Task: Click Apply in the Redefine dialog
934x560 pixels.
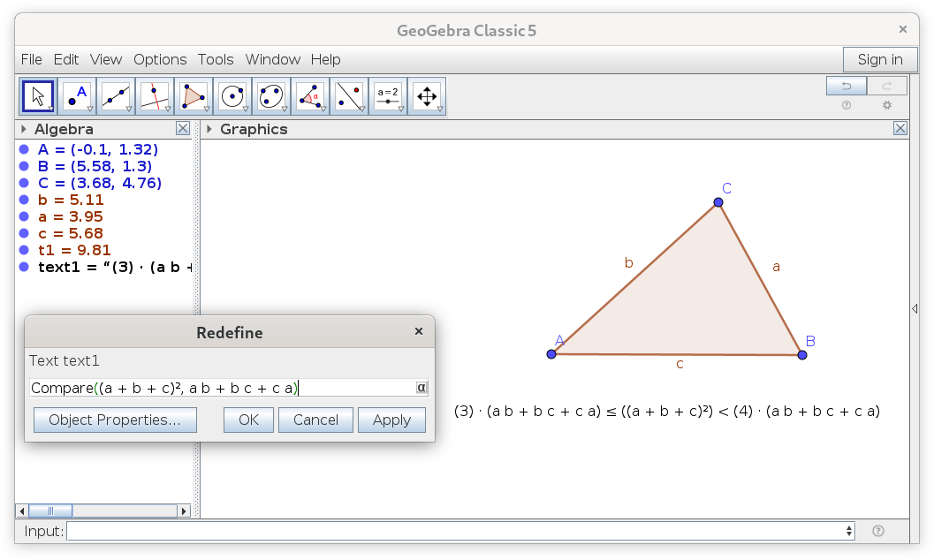Action: (x=391, y=420)
